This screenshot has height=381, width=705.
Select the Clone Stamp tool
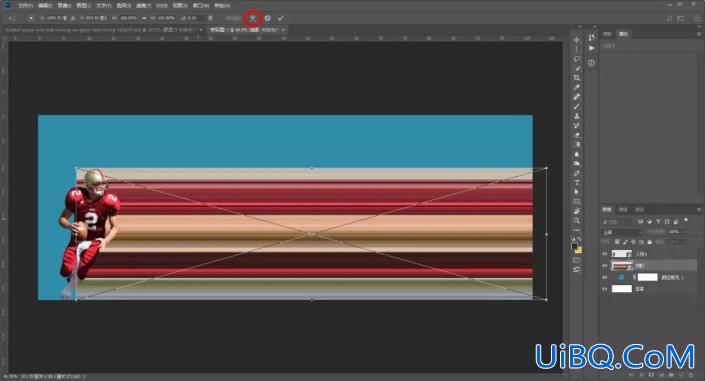[x=576, y=116]
